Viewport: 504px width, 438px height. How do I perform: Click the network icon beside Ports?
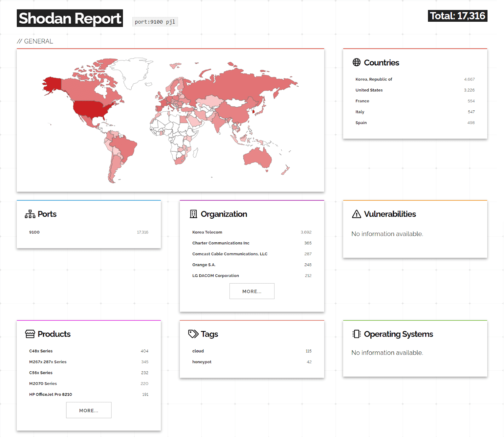29,214
